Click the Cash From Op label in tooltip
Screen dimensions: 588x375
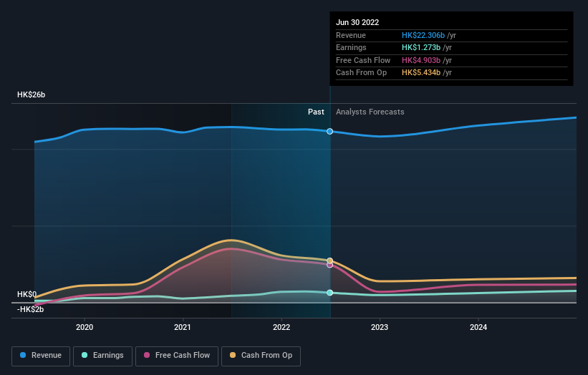[361, 73]
